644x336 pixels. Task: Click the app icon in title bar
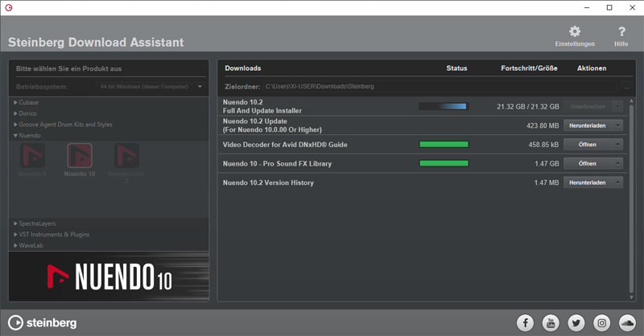pos(9,7)
